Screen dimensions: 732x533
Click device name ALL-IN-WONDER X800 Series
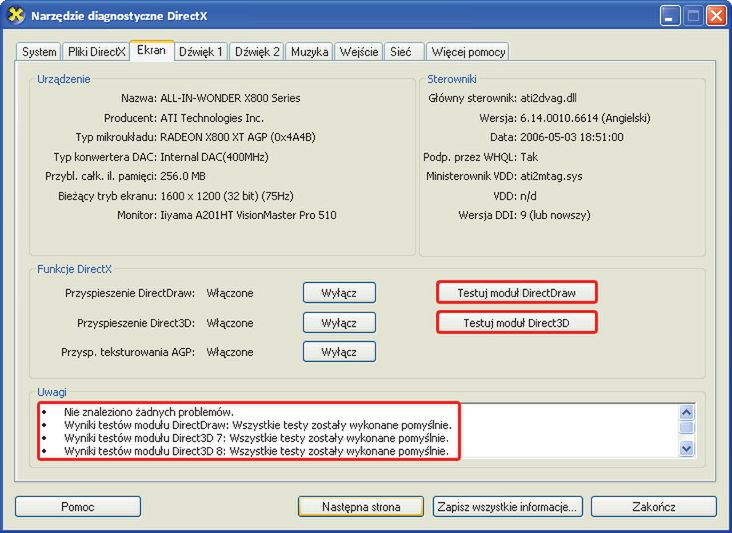point(230,98)
